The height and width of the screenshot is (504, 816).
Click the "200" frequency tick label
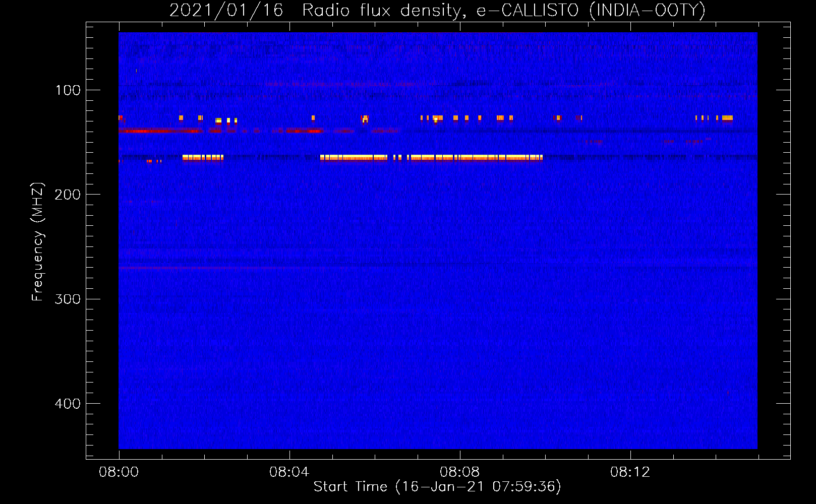[68, 195]
